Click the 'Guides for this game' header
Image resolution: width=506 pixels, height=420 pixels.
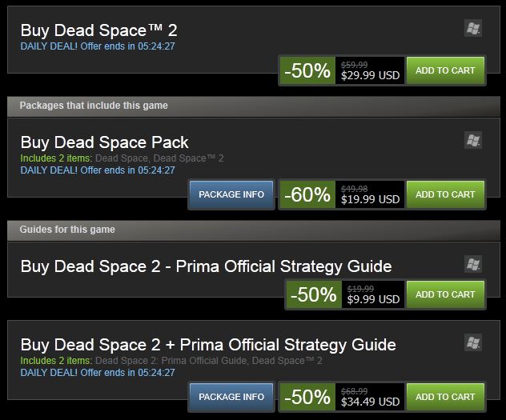pyautogui.click(x=67, y=230)
